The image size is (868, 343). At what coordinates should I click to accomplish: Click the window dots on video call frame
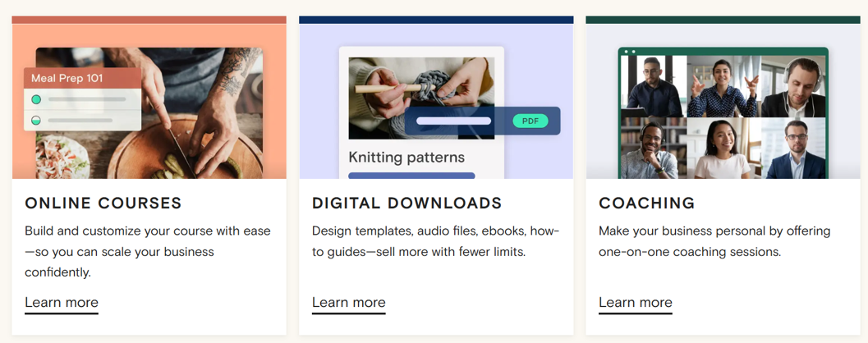[x=628, y=52]
